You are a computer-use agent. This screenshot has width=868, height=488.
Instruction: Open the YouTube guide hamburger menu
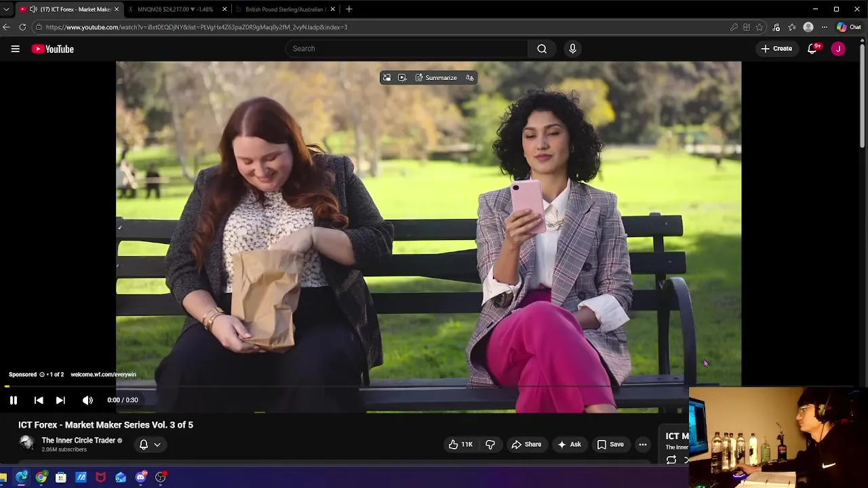[x=15, y=49]
